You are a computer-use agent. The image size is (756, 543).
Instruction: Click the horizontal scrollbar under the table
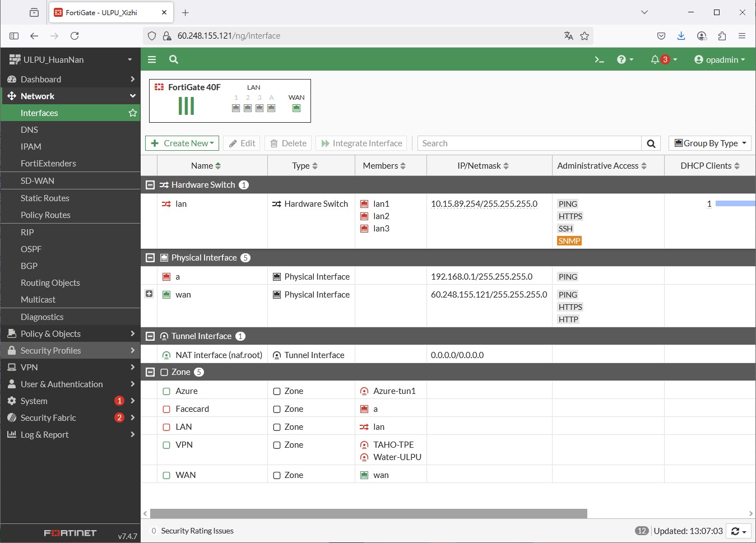pos(368,514)
